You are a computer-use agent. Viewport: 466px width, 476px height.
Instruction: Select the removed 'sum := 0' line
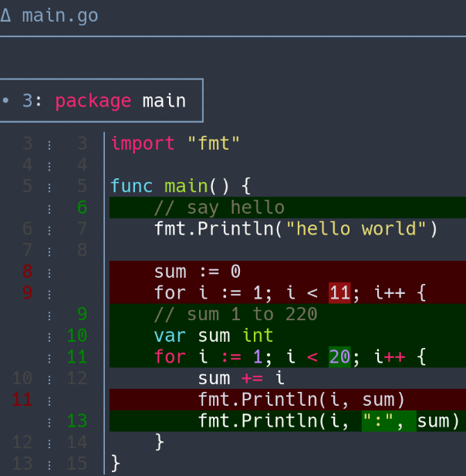(198, 272)
